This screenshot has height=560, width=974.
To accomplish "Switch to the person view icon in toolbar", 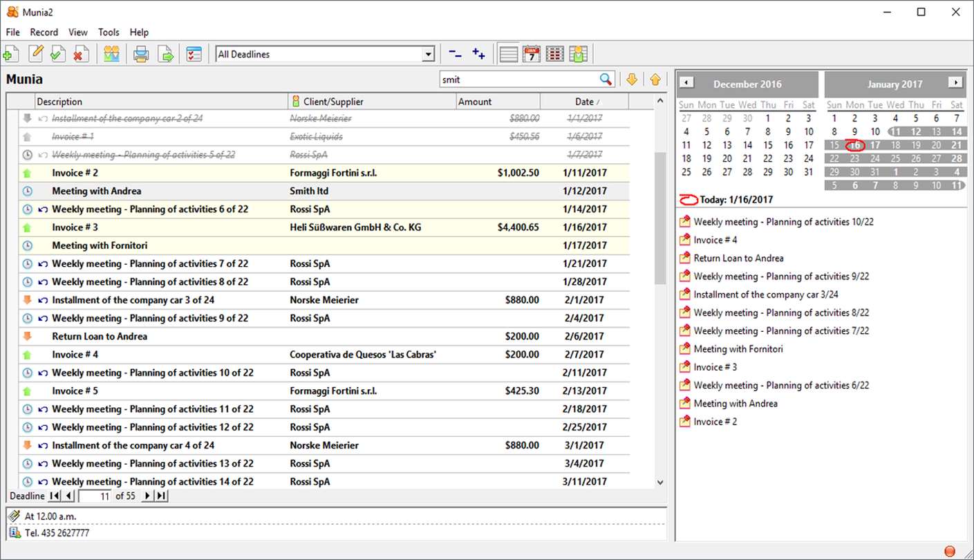I will [579, 54].
